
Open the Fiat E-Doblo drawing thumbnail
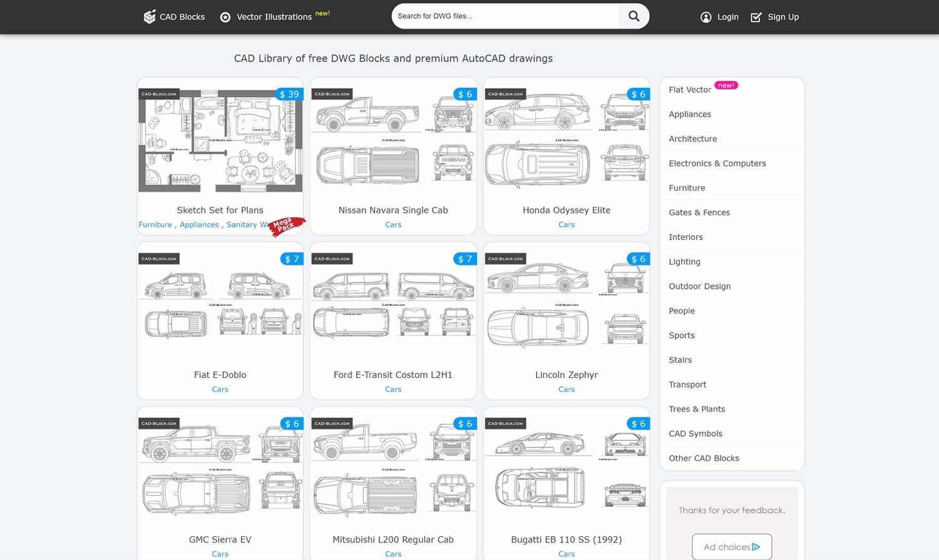point(220,305)
